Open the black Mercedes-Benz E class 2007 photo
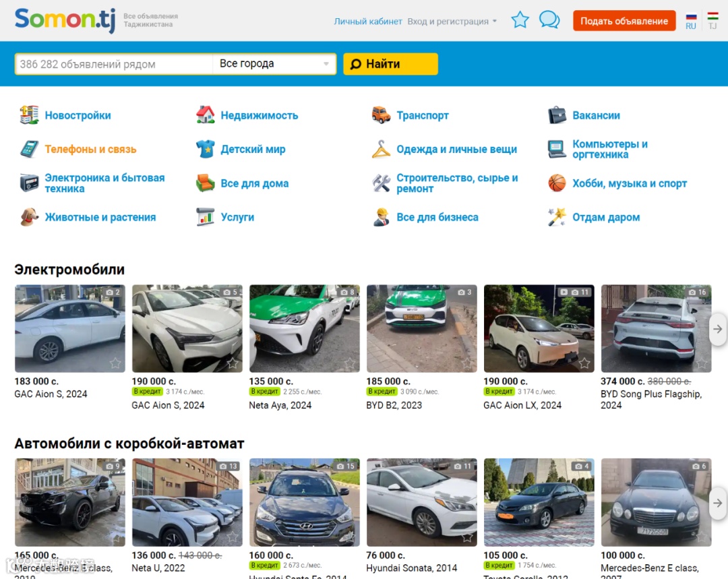728x579 pixels. pos(656,502)
